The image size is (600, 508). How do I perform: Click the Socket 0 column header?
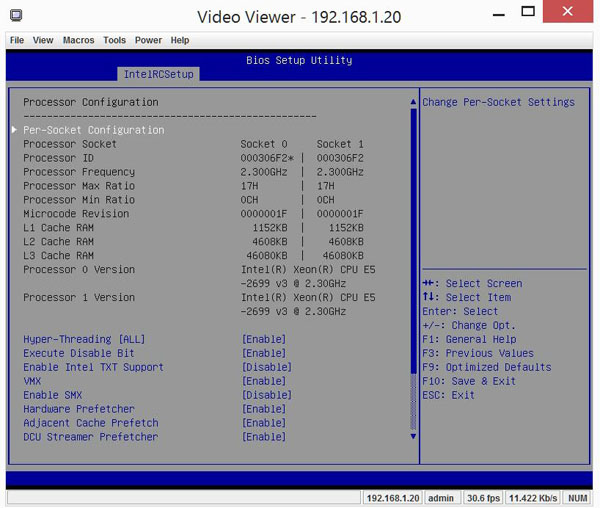(264, 144)
